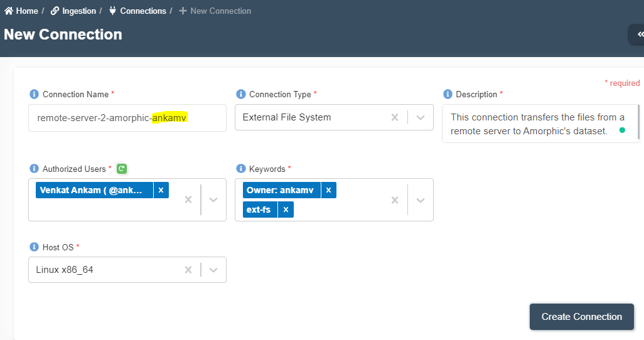Show info for Connection Type field

240,94
